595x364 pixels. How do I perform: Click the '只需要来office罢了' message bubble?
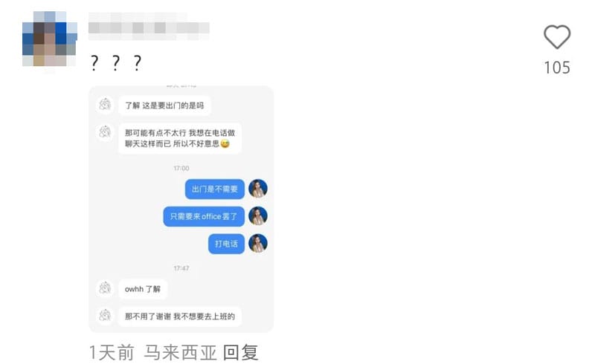click(x=204, y=216)
